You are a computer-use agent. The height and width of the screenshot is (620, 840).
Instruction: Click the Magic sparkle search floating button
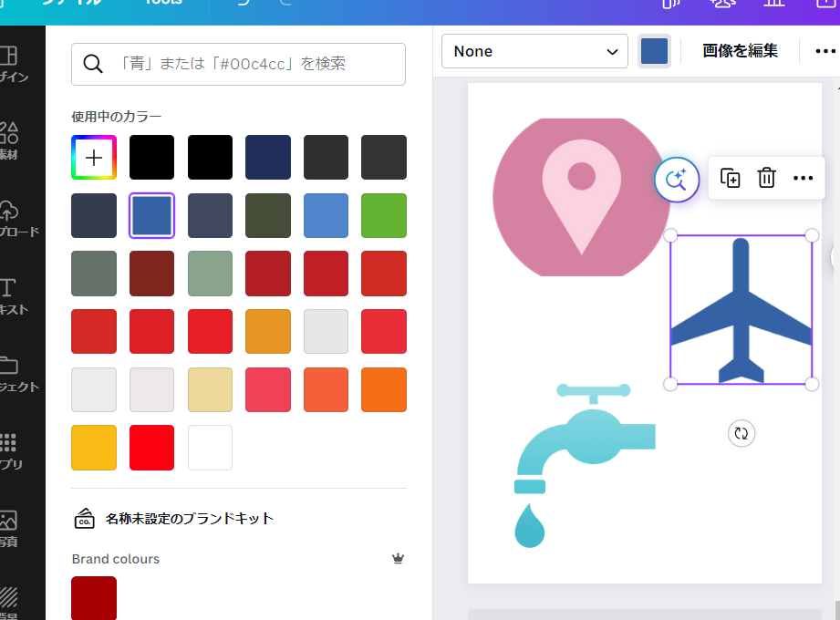point(677,180)
